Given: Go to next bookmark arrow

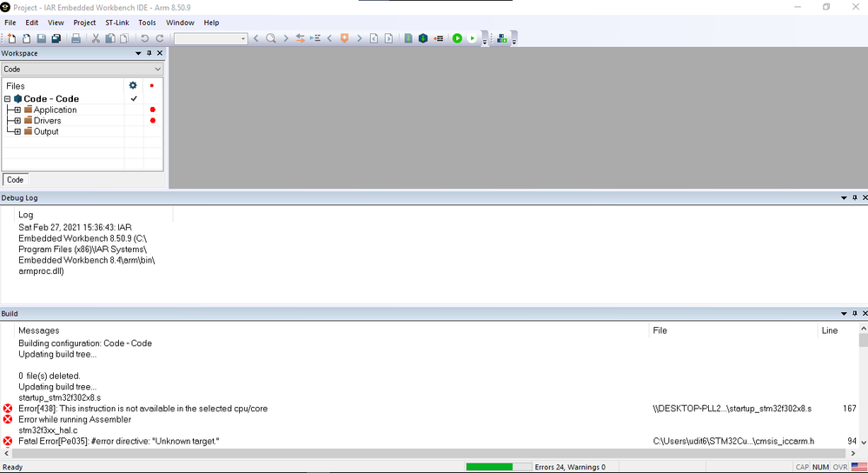Looking at the screenshot, I should (x=359, y=38).
